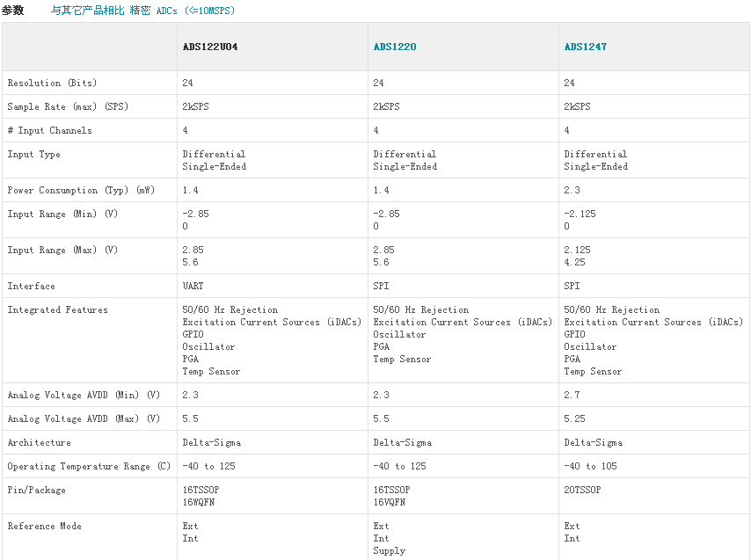Click the UART interface cell
The width and height of the screenshot is (751, 560).
(x=193, y=286)
